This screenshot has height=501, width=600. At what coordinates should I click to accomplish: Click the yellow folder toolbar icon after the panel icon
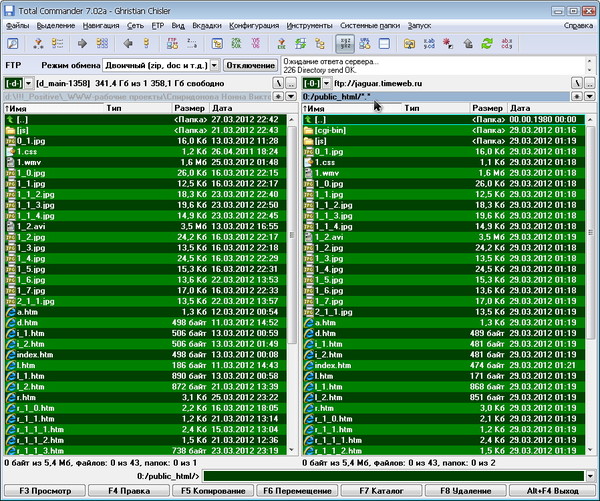pos(409,43)
